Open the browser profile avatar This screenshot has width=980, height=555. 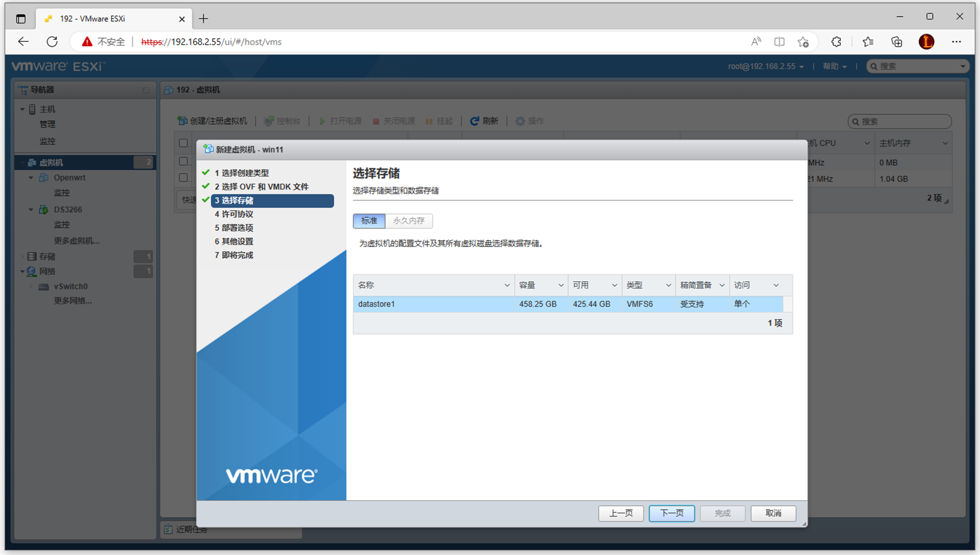click(x=926, y=42)
